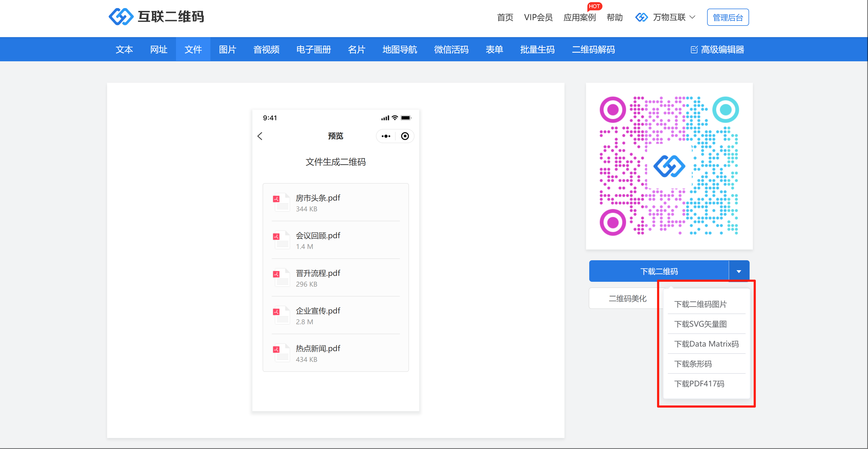Open the 音视频 tab
868x449 pixels.
click(266, 49)
